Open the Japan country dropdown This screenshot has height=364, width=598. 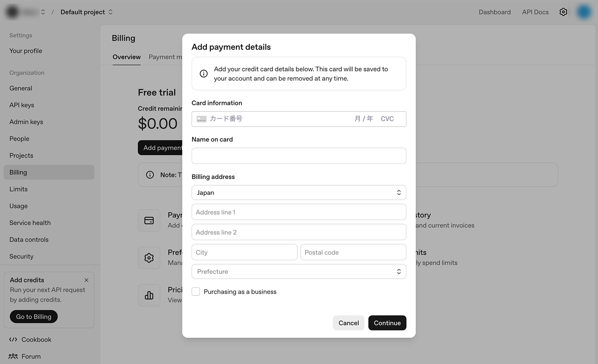pos(299,193)
